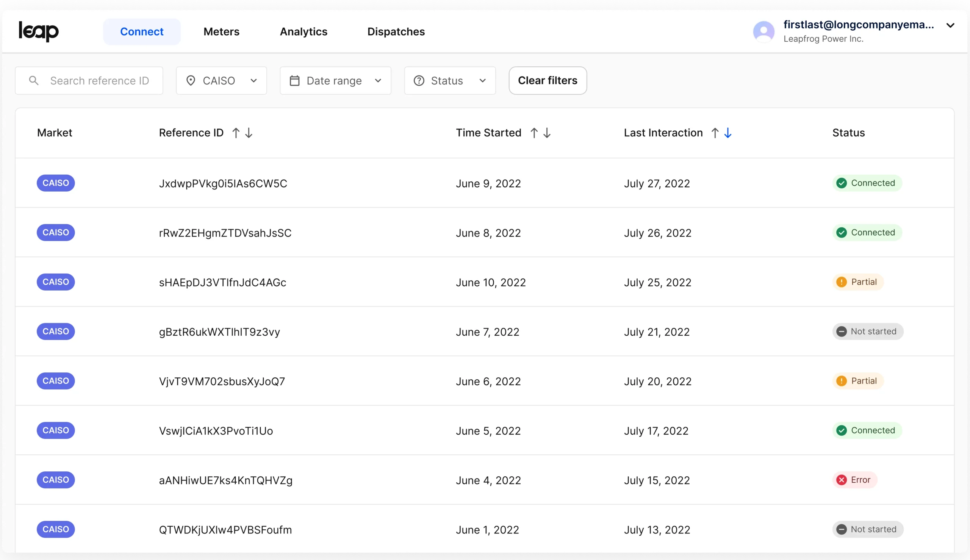Expand the account menu chevron
This screenshot has width=970, height=560.
coord(950,25)
